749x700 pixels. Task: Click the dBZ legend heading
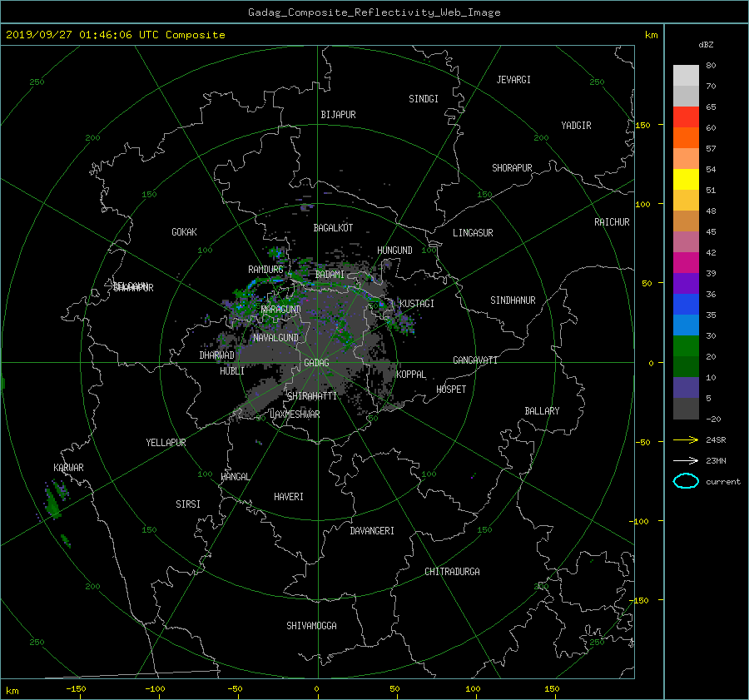pos(706,45)
